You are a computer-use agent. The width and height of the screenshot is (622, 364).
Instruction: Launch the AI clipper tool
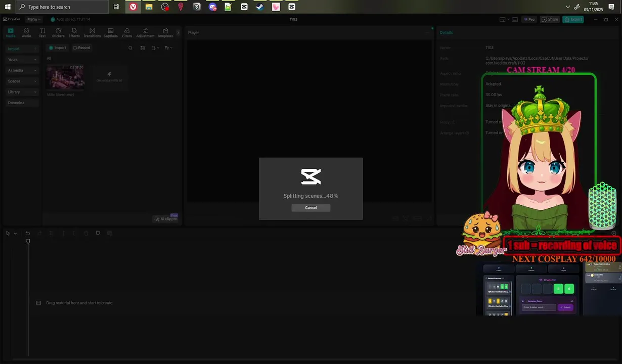tap(165, 219)
